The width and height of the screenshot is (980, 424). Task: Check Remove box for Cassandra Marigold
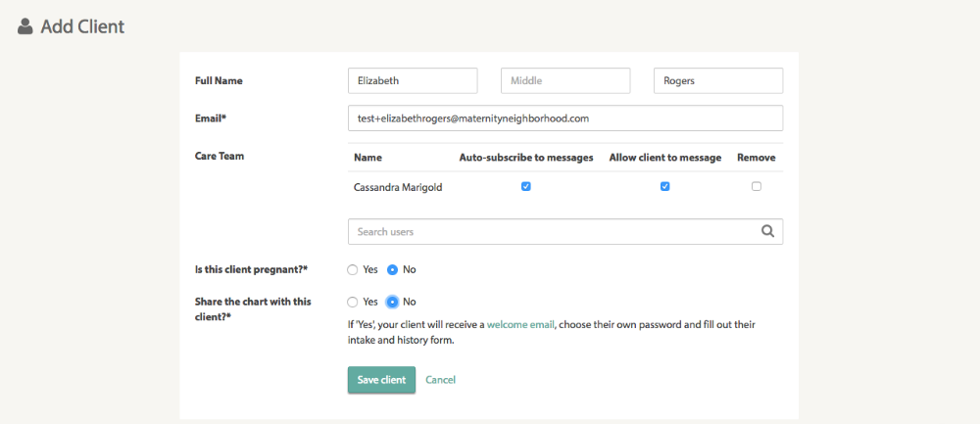point(757,186)
